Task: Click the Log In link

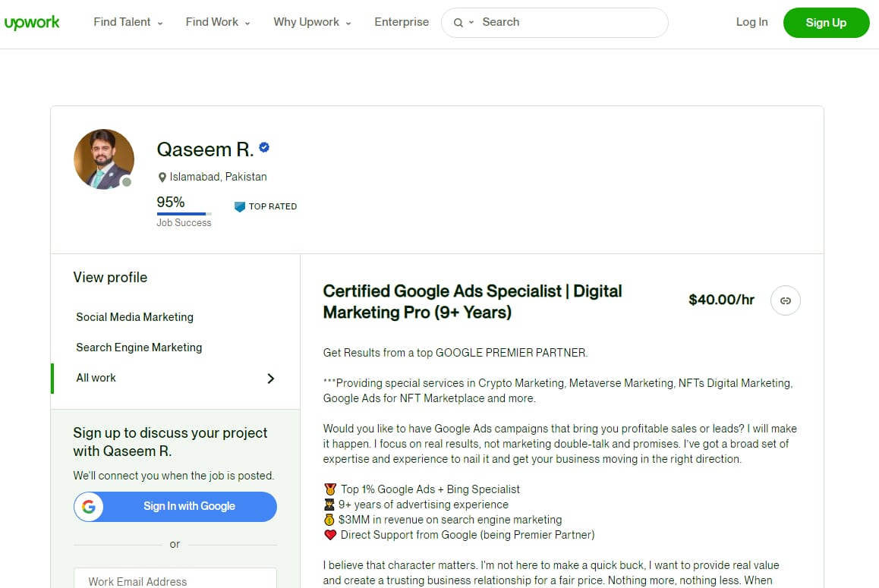Action: (x=751, y=22)
